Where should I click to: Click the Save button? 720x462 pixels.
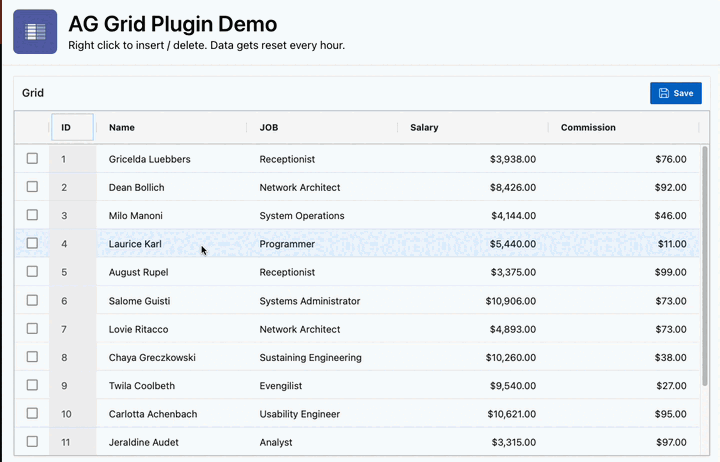click(675, 93)
